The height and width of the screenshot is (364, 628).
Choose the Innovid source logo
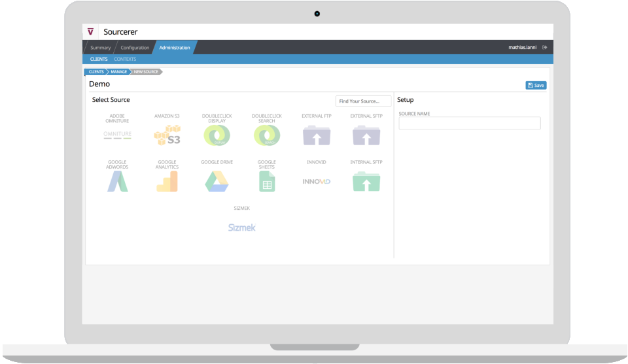tap(317, 182)
